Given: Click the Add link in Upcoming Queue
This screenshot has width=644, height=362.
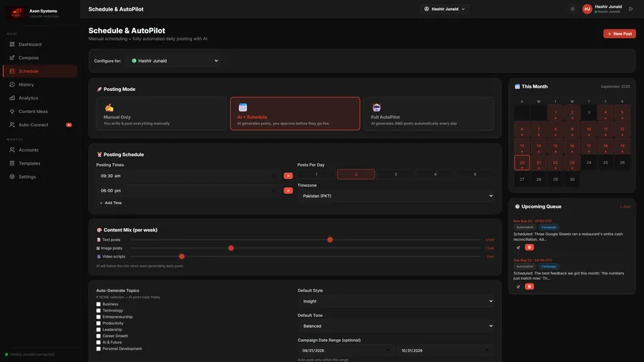Looking at the screenshot, I should pos(625,207).
